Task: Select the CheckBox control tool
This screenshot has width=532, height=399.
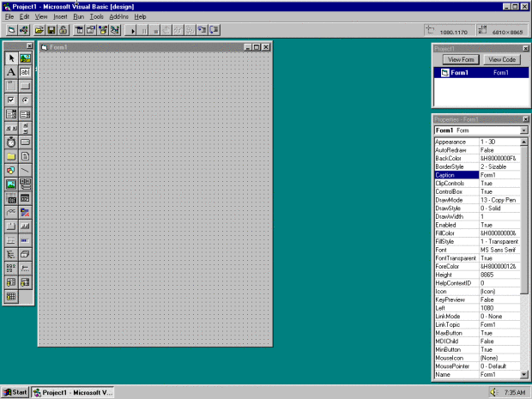Action: 11,100
